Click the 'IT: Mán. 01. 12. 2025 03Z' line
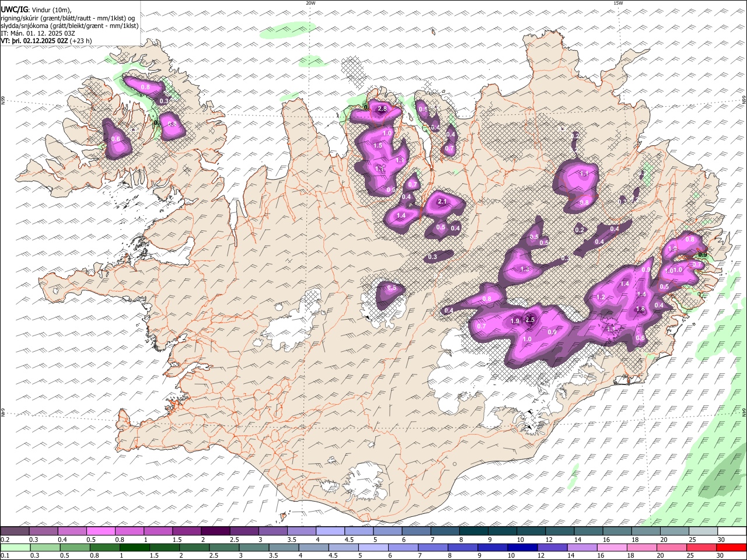 pos(38,33)
